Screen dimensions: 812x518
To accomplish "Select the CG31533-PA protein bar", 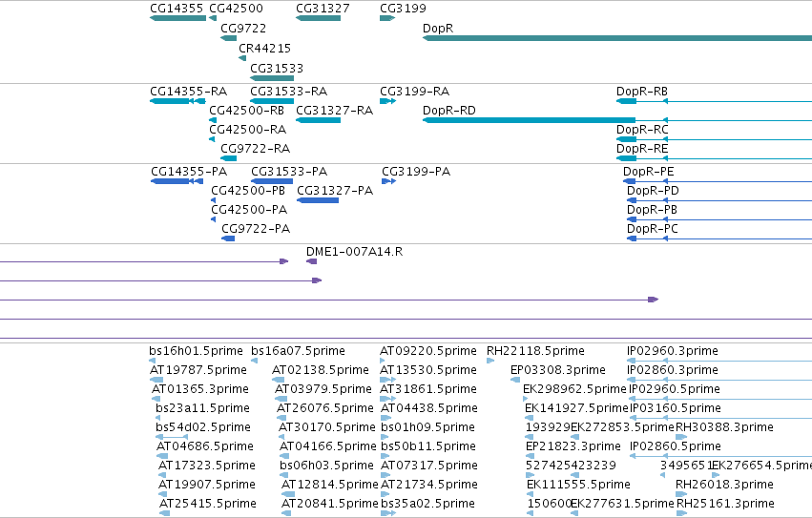I will point(272,181).
